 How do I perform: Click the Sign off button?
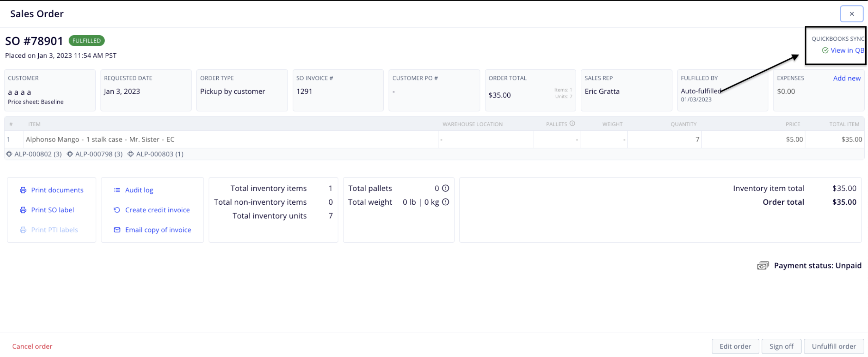click(x=781, y=346)
